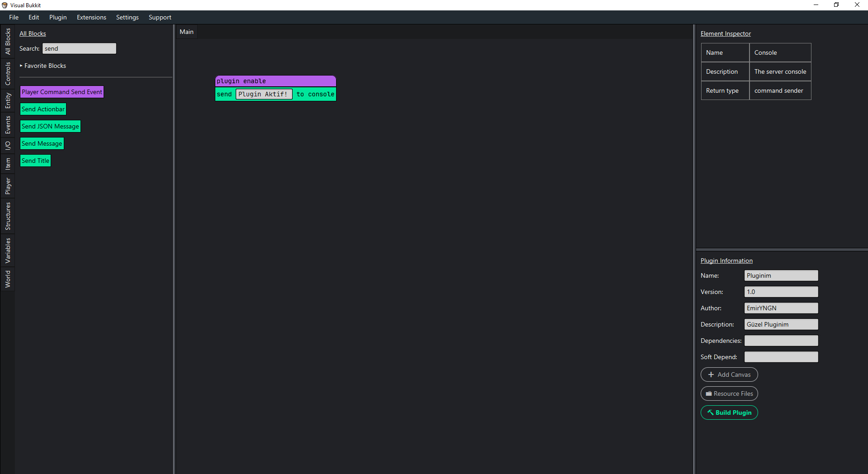Image resolution: width=868 pixels, height=474 pixels.
Task: Click the Plugin Information heading
Action: (x=726, y=261)
